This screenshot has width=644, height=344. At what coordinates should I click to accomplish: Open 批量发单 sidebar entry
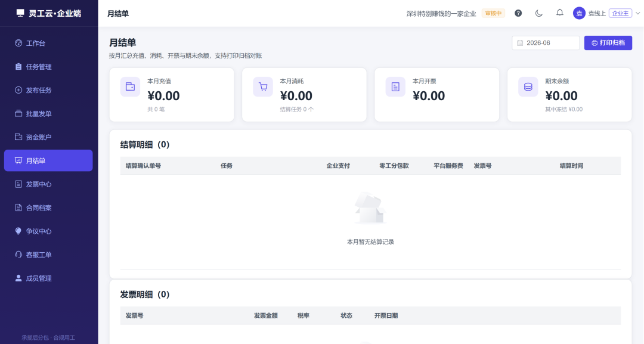click(x=48, y=114)
